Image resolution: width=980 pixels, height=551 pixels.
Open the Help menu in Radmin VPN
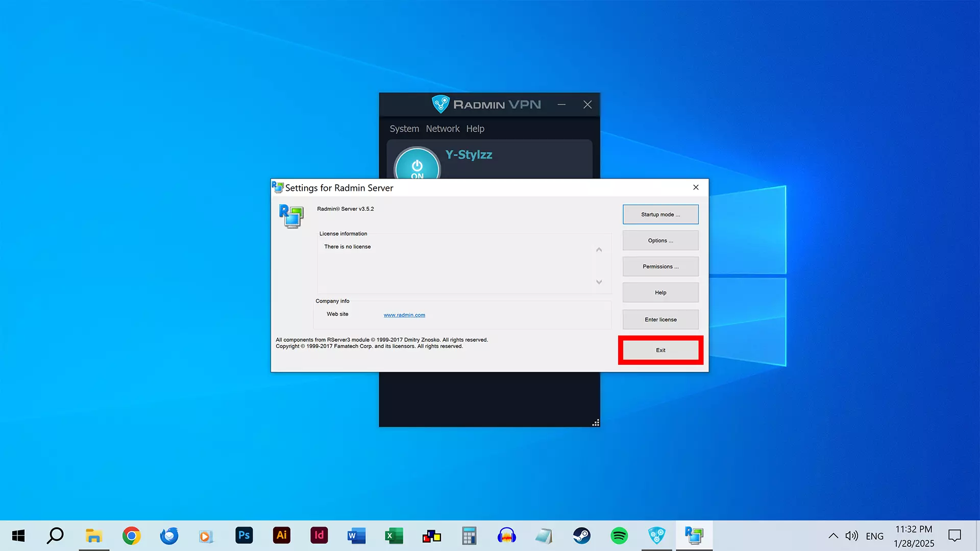click(475, 129)
